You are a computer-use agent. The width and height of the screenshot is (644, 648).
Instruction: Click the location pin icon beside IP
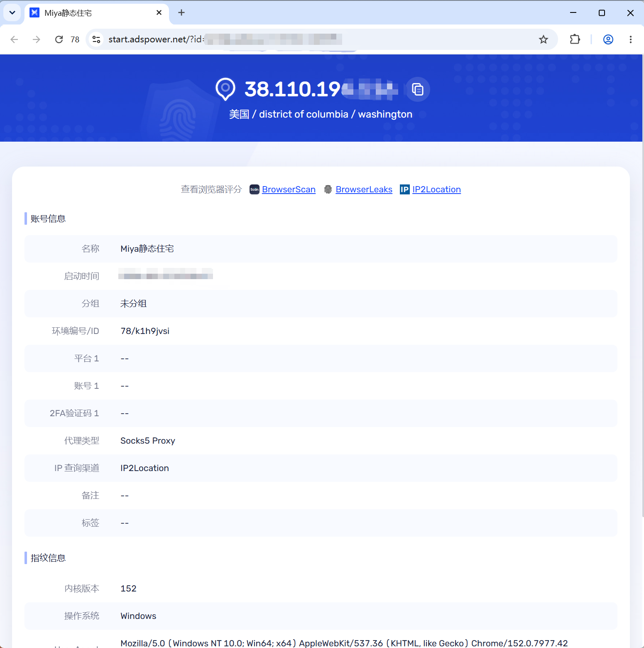[225, 89]
